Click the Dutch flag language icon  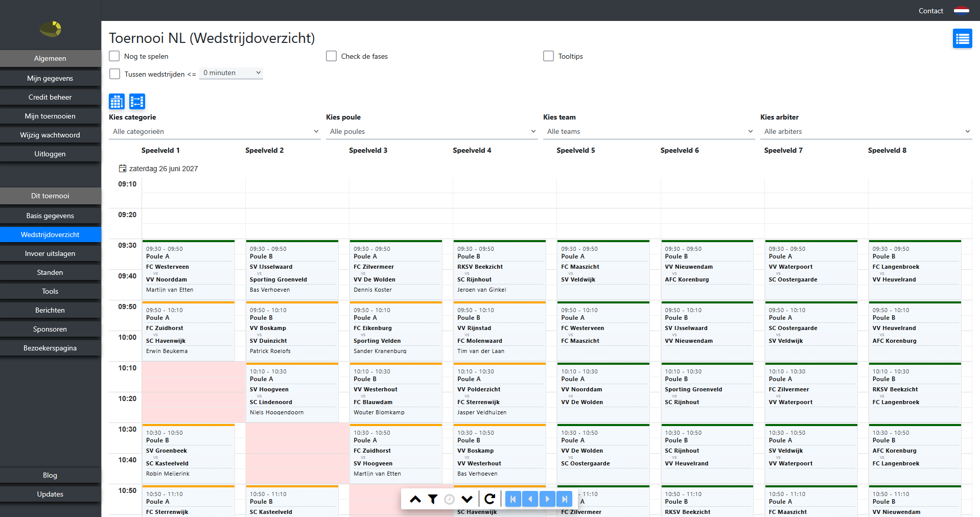tap(962, 11)
